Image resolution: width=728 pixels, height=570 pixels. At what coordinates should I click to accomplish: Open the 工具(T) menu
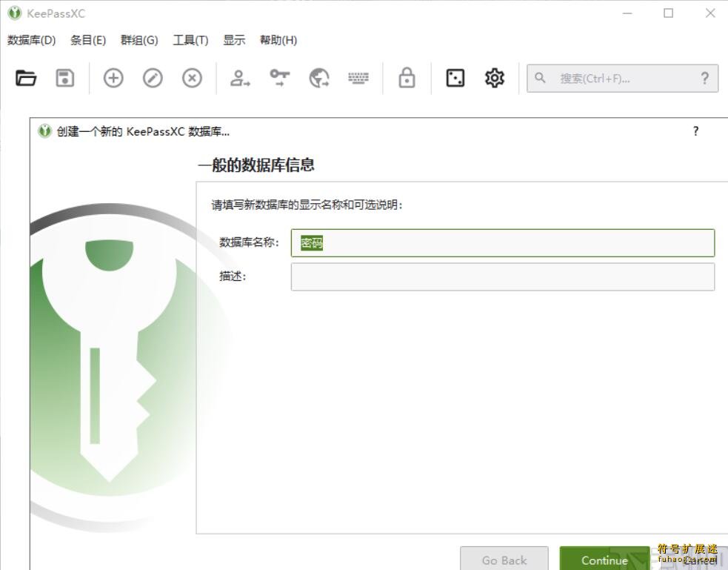coord(190,41)
